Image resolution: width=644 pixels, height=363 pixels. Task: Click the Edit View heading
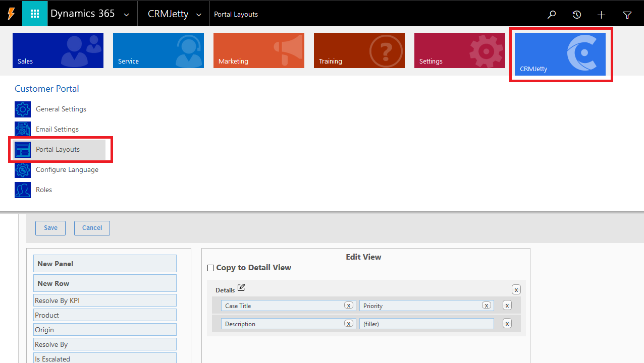(x=363, y=257)
